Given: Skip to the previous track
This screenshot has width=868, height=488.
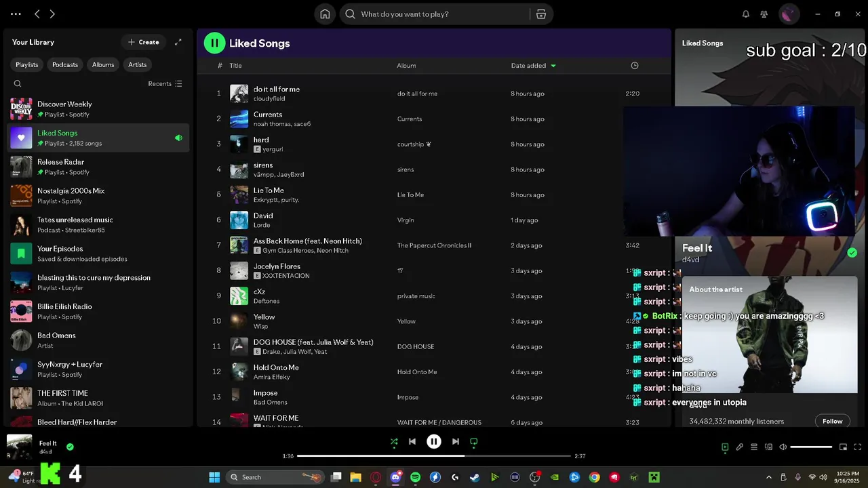Looking at the screenshot, I should (412, 441).
